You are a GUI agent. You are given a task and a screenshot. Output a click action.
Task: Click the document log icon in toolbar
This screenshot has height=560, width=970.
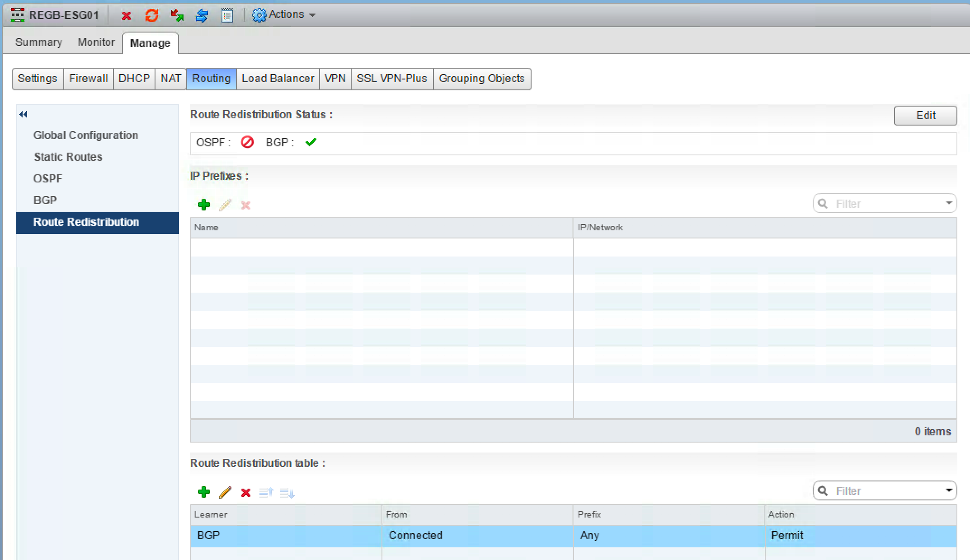[x=227, y=16]
